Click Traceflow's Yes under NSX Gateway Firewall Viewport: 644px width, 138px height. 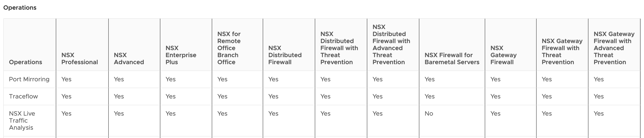pyautogui.click(x=495, y=96)
